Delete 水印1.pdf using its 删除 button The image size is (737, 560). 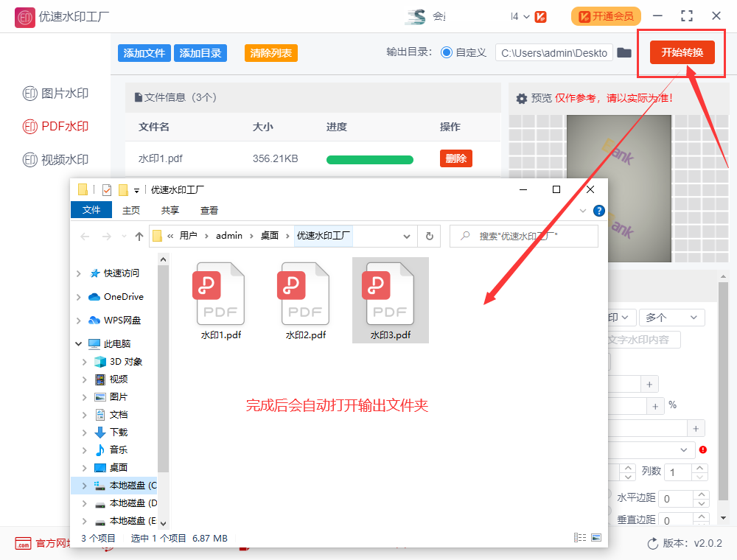point(455,158)
